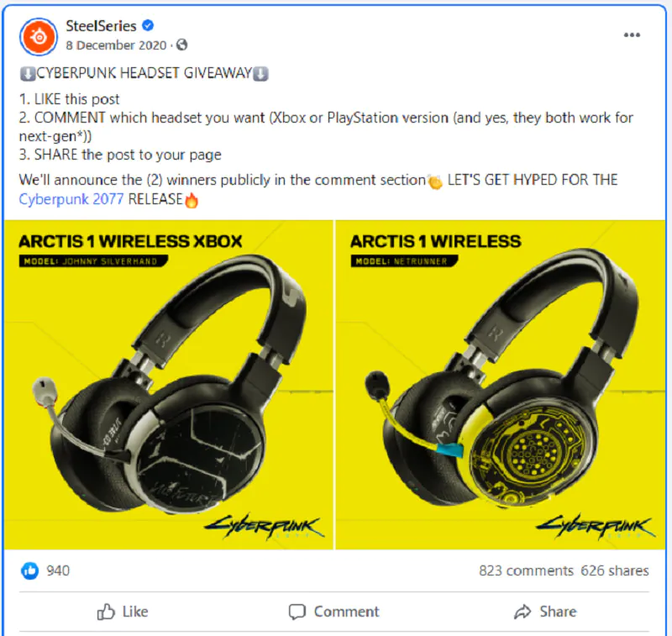View the 823 comments list
Image resolution: width=672 pixels, height=636 pixels.
coord(526,570)
